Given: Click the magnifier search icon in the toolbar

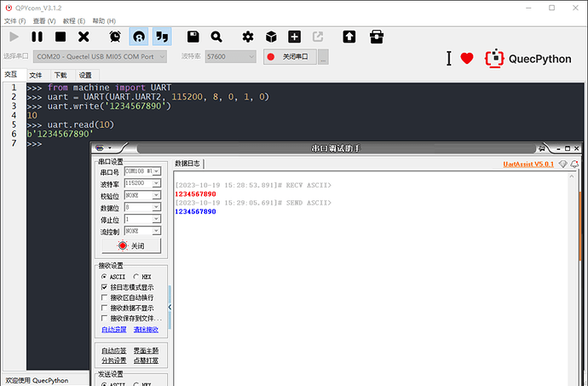Looking at the screenshot, I should pyautogui.click(x=216, y=37).
